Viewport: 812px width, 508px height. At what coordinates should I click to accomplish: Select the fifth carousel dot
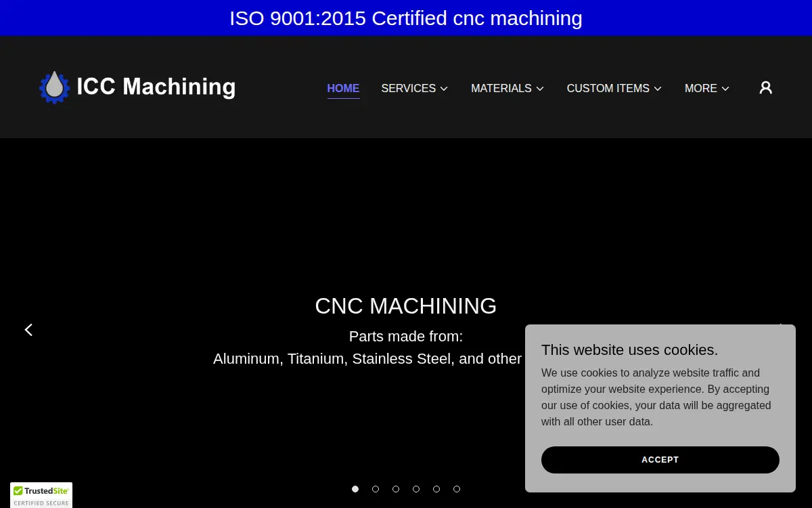pos(436,489)
